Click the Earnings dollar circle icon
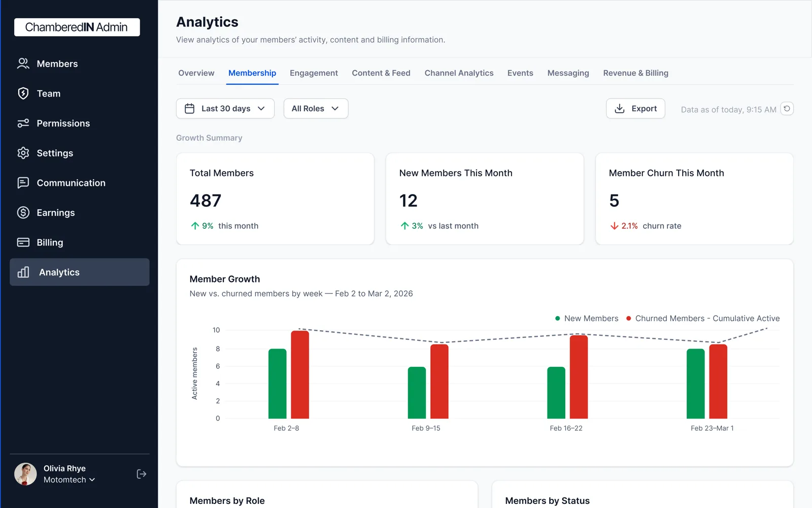This screenshot has height=508, width=812. 23,212
